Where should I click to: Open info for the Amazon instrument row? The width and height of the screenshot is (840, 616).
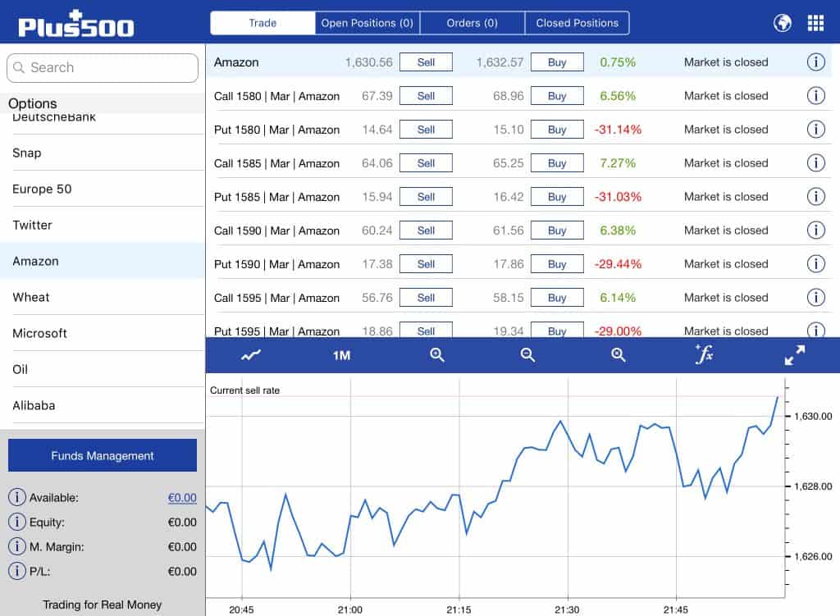click(x=815, y=62)
